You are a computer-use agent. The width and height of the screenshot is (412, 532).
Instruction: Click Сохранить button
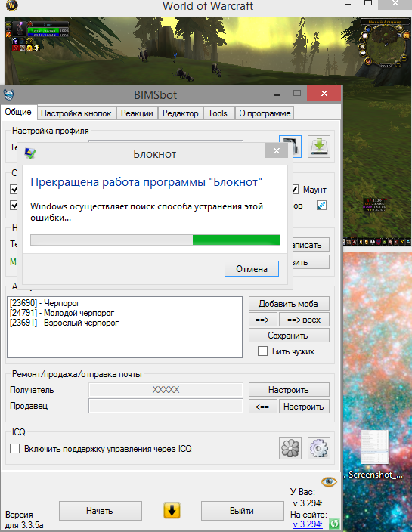coord(289,336)
